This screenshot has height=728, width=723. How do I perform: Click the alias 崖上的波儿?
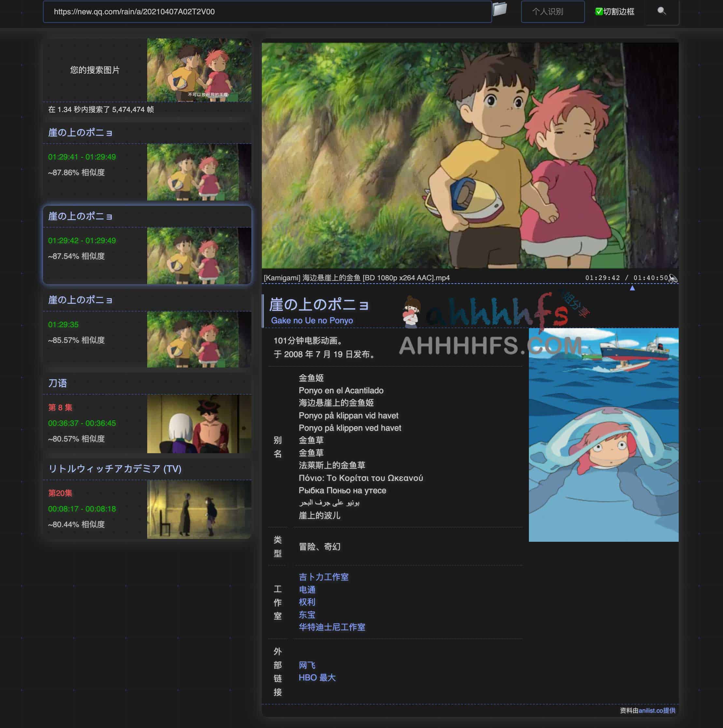[x=319, y=516]
